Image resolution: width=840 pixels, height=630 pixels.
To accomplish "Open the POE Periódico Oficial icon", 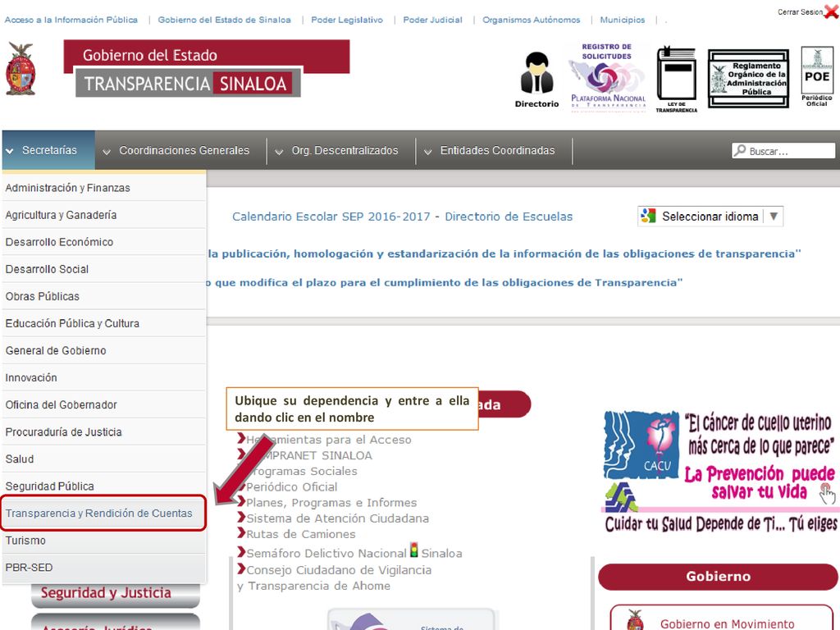I will (817, 76).
